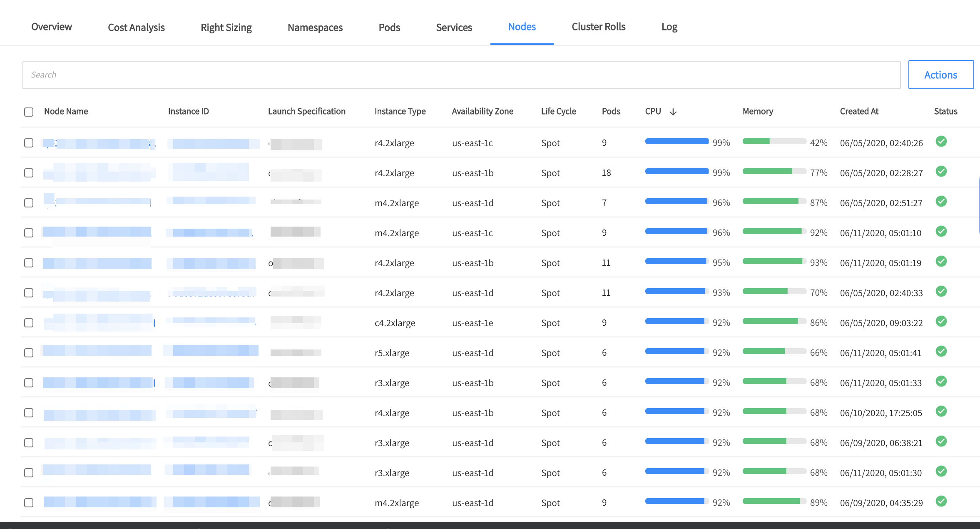Sort the table by Memory column header
Viewport: 980px width, 529px height.
coord(758,111)
